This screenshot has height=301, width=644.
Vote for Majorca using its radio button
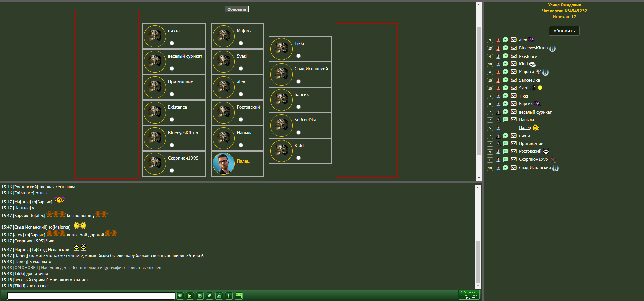click(241, 43)
